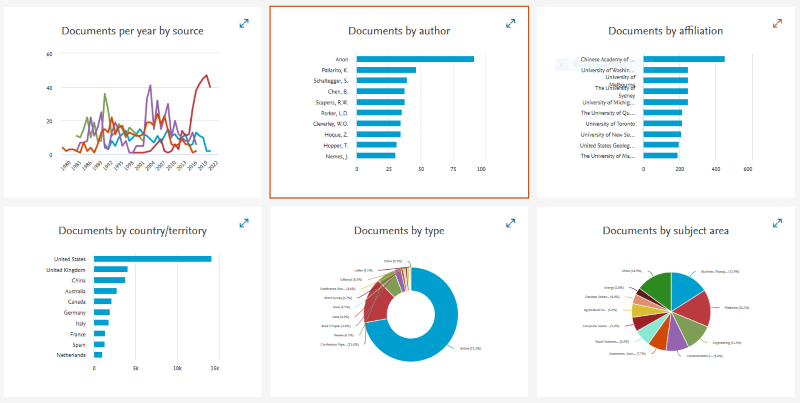The height and width of the screenshot is (403, 800).
Task: Select the Nemes, J. author bar
Action: (375, 156)
